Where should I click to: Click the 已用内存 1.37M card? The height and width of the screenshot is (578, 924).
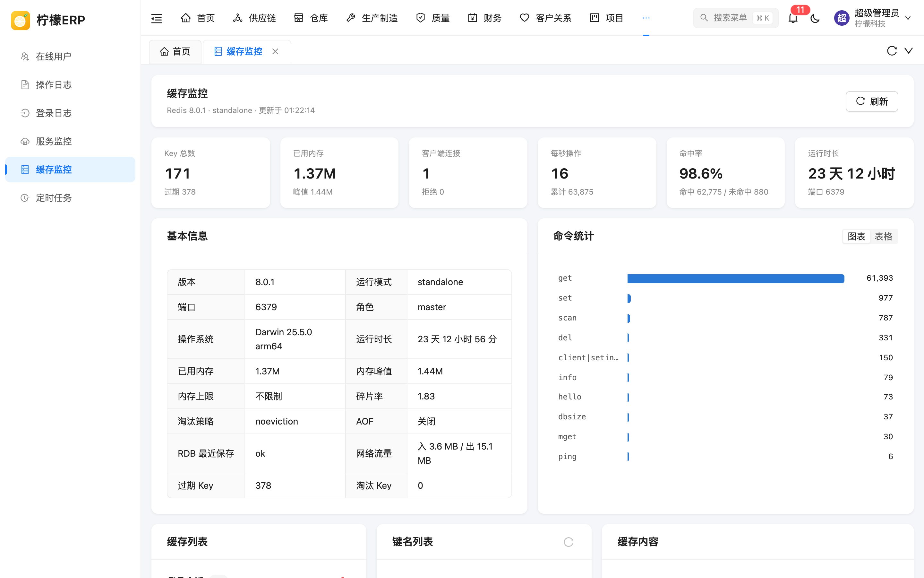coord(339,173)
